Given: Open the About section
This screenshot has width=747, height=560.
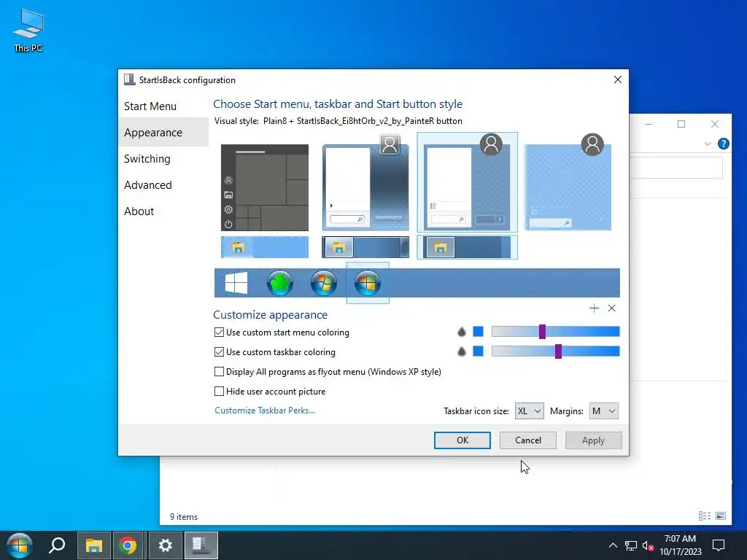Looking at the screenshot, I should 139,211.
